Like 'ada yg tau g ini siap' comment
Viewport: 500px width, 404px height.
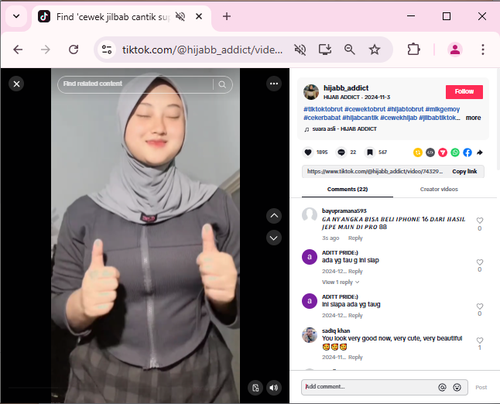480,262
